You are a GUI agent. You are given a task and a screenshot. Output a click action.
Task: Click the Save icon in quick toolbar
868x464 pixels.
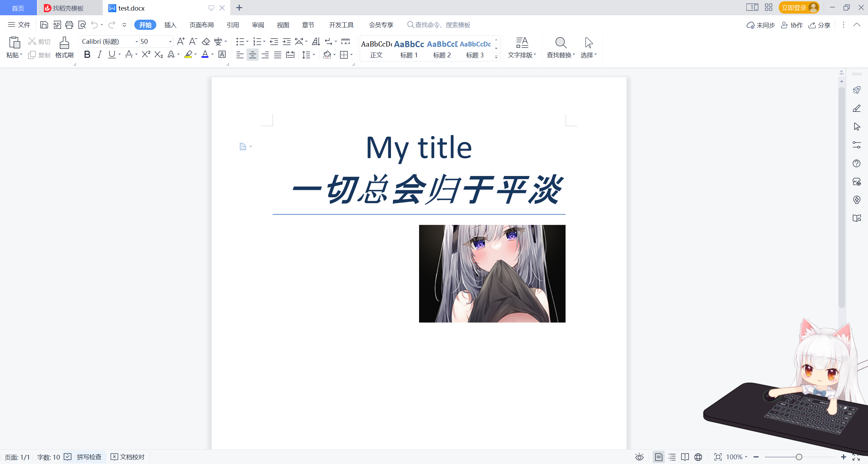44,25
